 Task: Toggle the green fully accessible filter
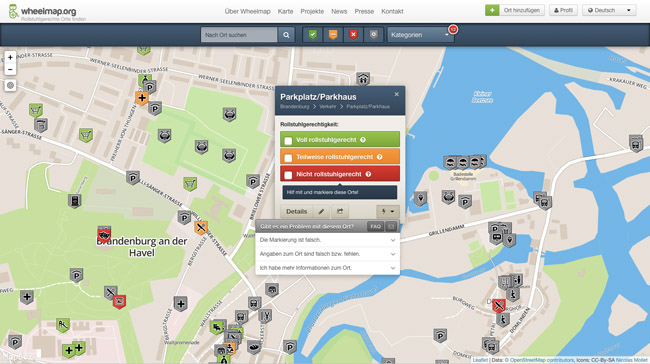(313, 35)
